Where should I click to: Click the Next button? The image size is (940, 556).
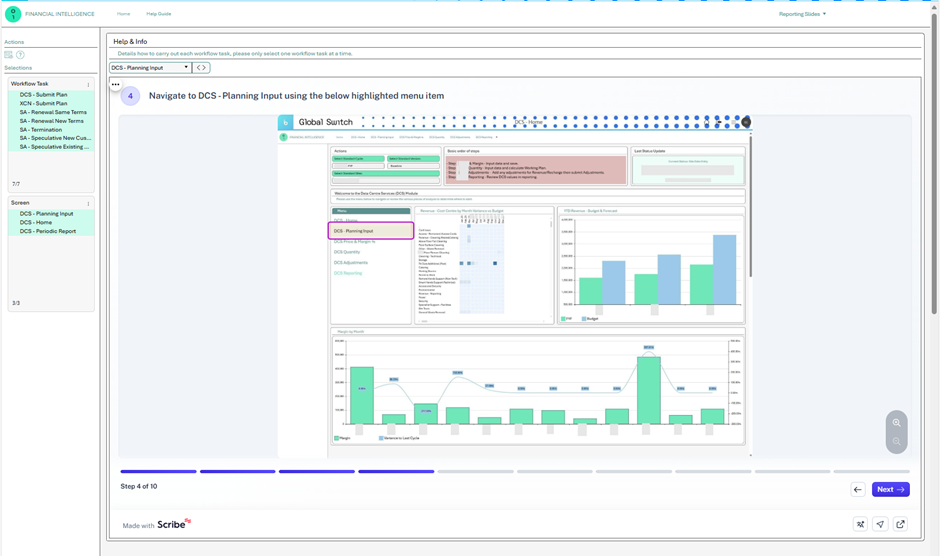pyautogui.click(x=890, y=489)
